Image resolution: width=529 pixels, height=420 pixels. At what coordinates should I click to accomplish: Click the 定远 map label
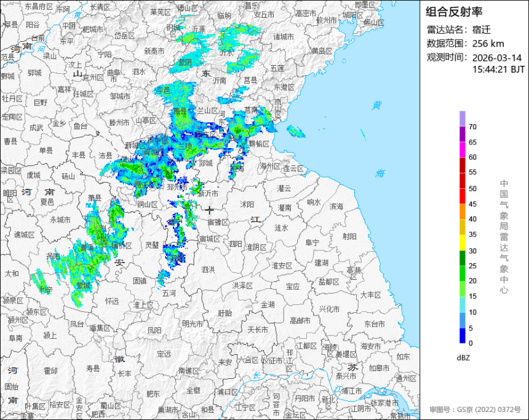[164, 354]
